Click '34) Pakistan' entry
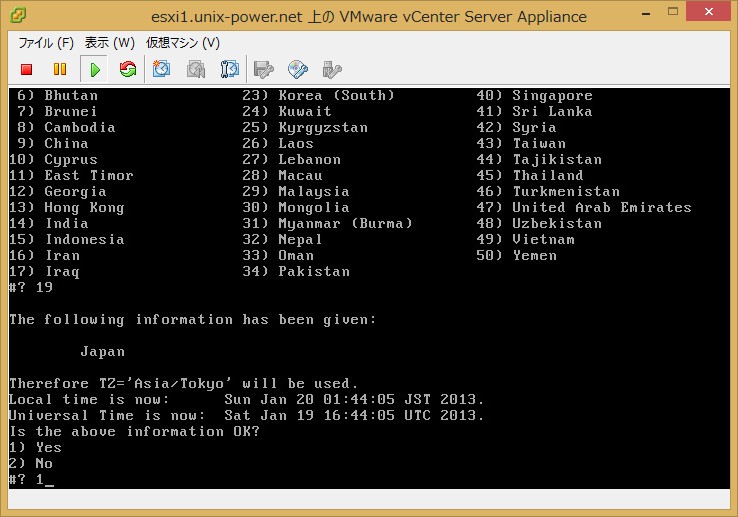Screen dimensions: 738x517 tap(296, 271)
